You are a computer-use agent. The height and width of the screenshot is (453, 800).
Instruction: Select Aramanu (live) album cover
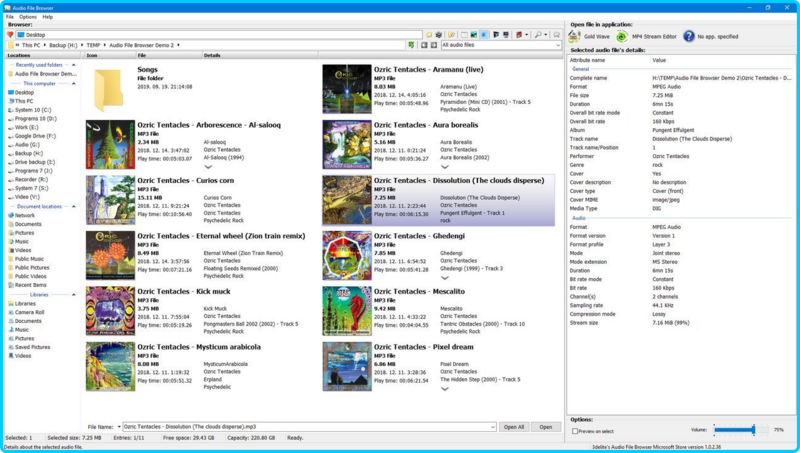[347, 89]
